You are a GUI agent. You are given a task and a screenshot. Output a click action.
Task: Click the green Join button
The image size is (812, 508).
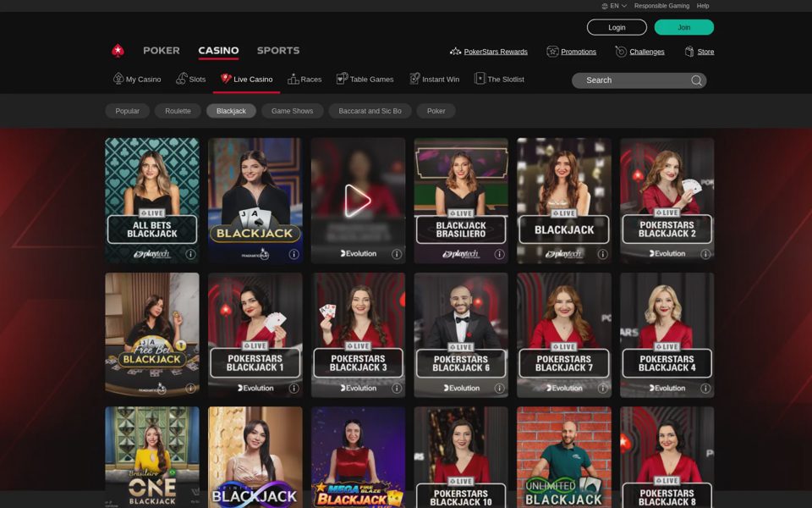coord(684,27)
